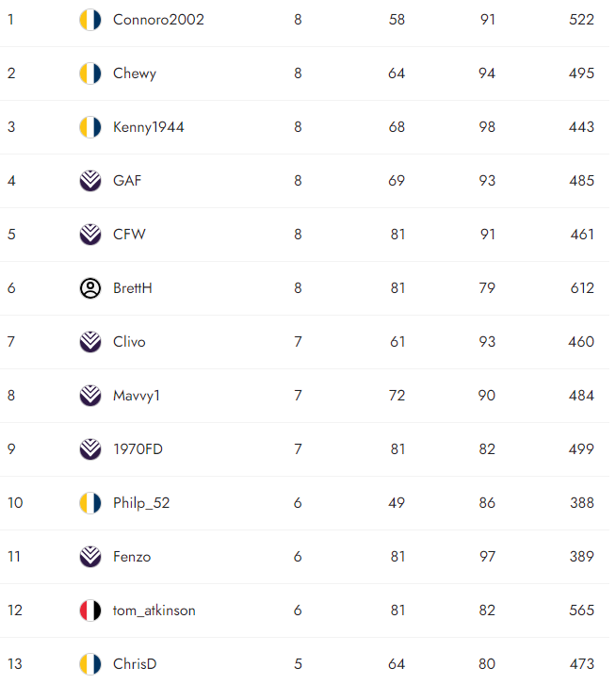Select the Connoro2002 username
This screenshot has height=684, width=616.
[x=158, y=20]
